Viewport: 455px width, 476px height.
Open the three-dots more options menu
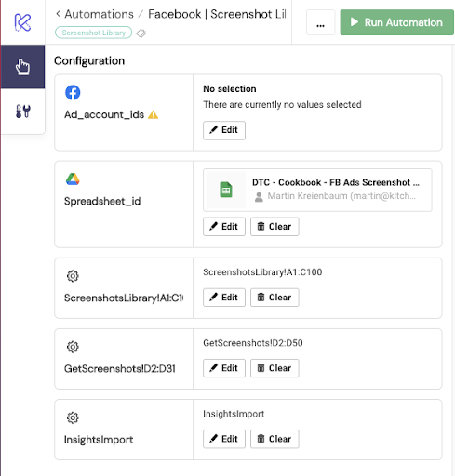coord(320,22)
